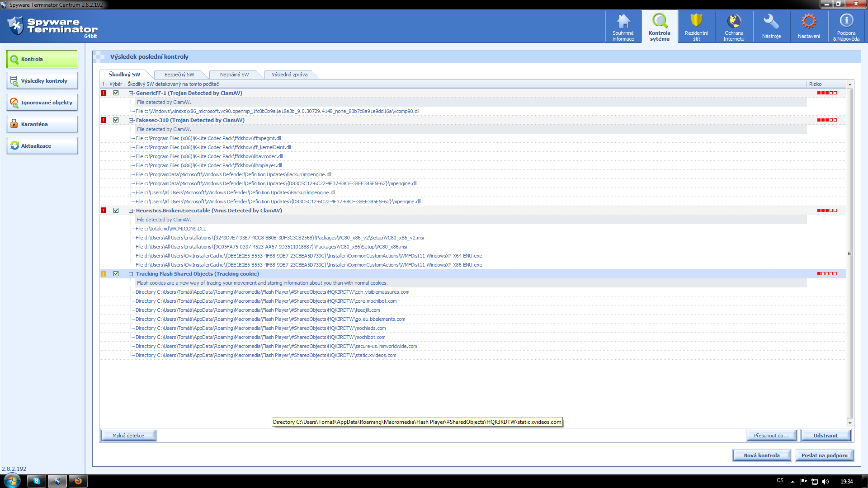Collapse Heuristics.Broken.Executable tree node

(x=131, y=211)
